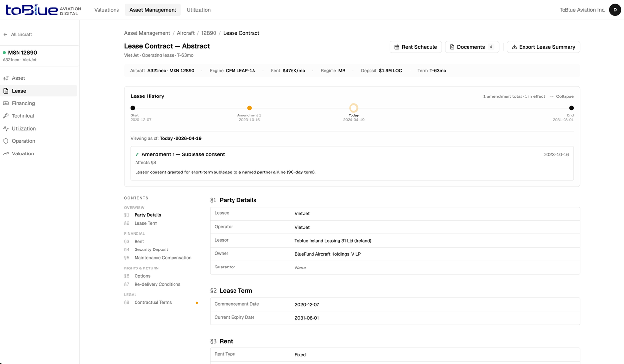Click the Amendment 1 — Sublease consent title

coord(183,154)
